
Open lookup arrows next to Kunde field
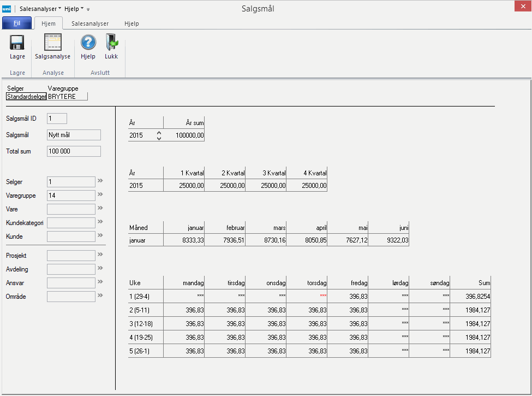point(100,235)
